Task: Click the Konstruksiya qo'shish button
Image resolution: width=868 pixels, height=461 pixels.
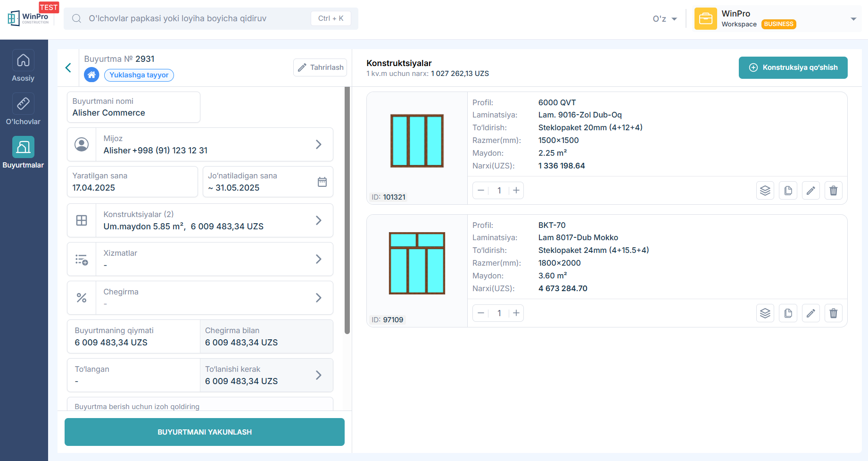Action: click(x=793, y=67)
